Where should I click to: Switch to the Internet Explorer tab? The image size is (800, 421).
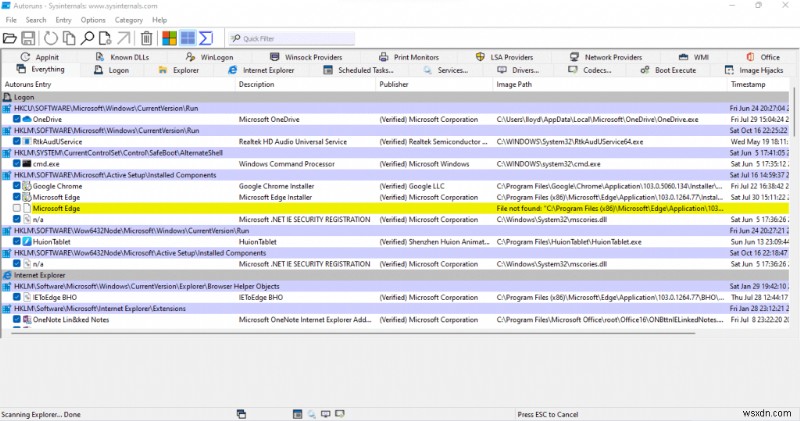point(261,70)
